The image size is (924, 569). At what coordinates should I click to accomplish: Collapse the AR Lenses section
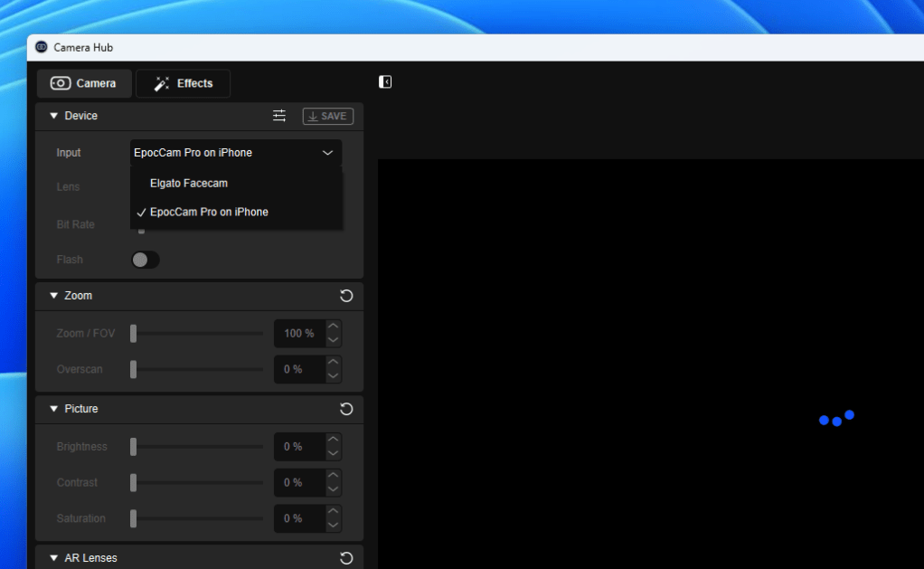pos(53,558)
